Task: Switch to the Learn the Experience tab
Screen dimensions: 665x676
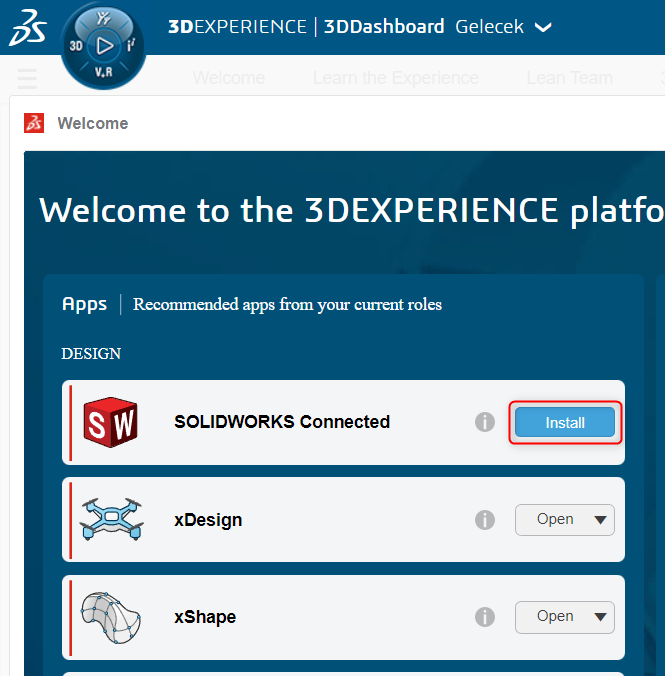Action: coord(395,78)
